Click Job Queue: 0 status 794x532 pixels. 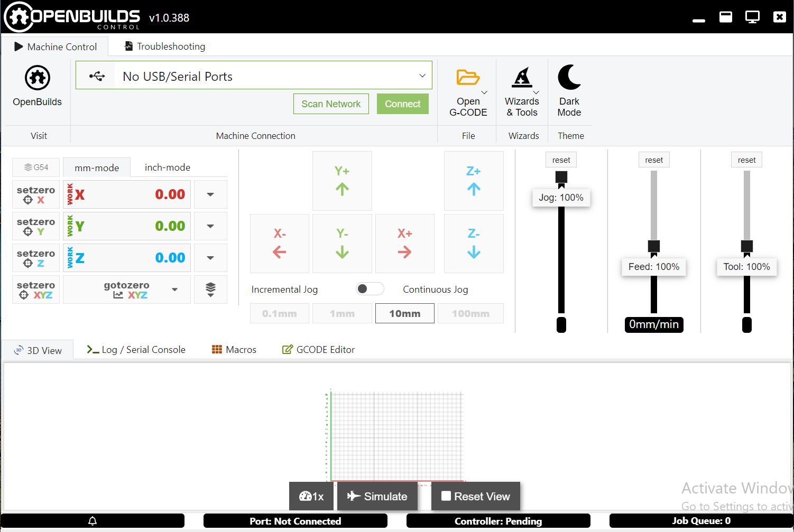pos(701,521)
